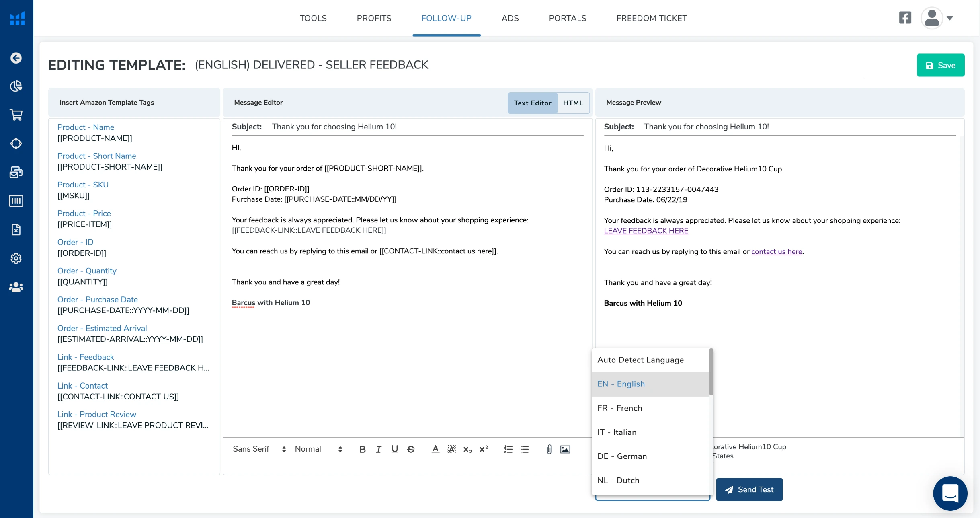Viewport: 980px width, 518px height.
Task: Open the chat support bubble
Action: pyautogui.click(x=950, y=493)
